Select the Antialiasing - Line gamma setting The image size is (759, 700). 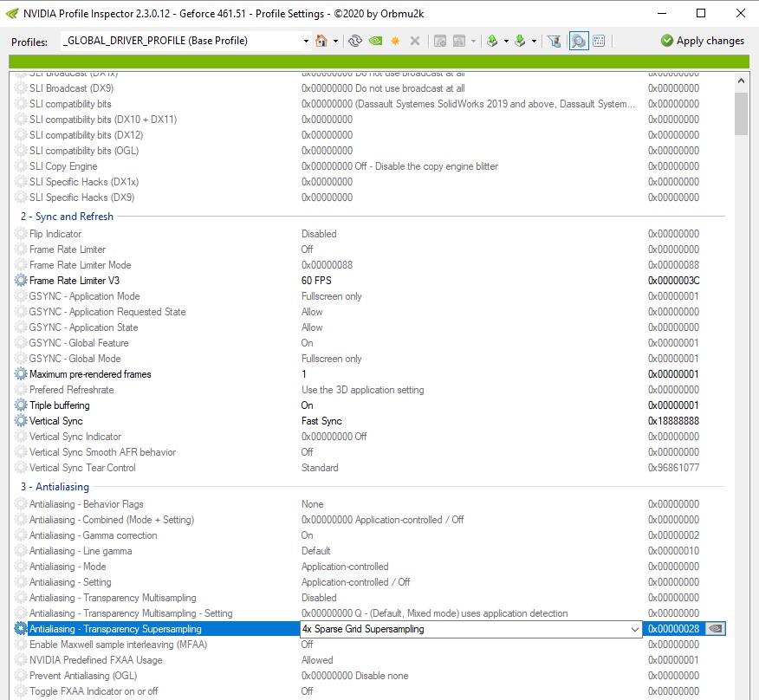pos(368,551)
